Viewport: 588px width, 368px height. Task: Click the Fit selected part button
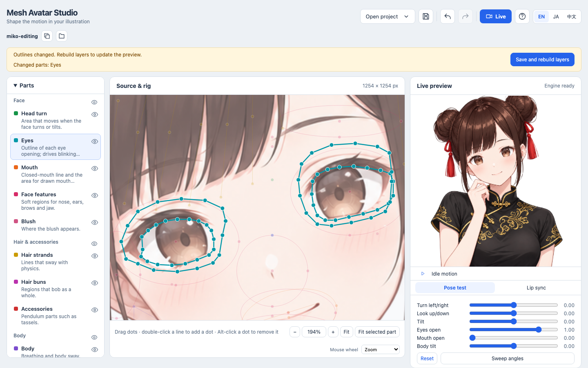(377, 332)
